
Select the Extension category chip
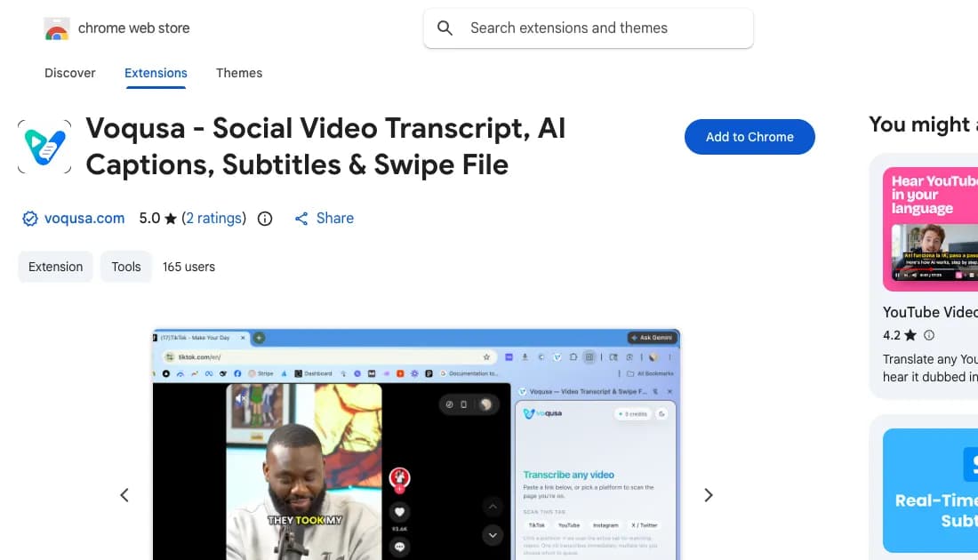55,267
